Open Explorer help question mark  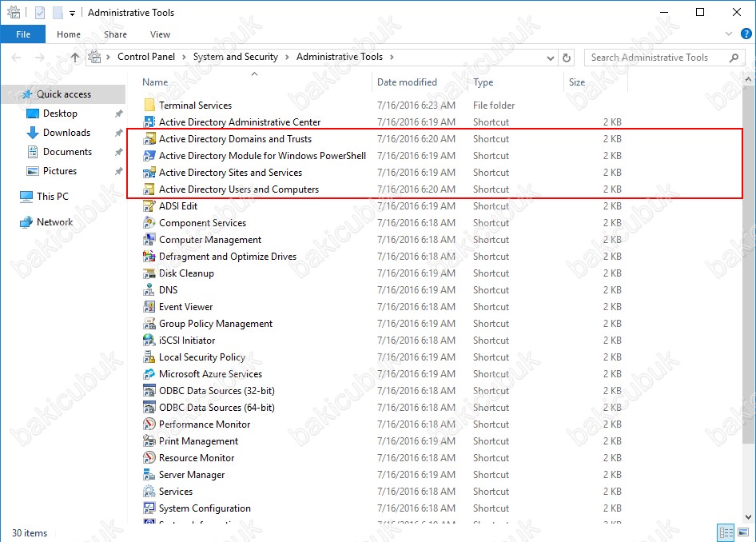746,34
